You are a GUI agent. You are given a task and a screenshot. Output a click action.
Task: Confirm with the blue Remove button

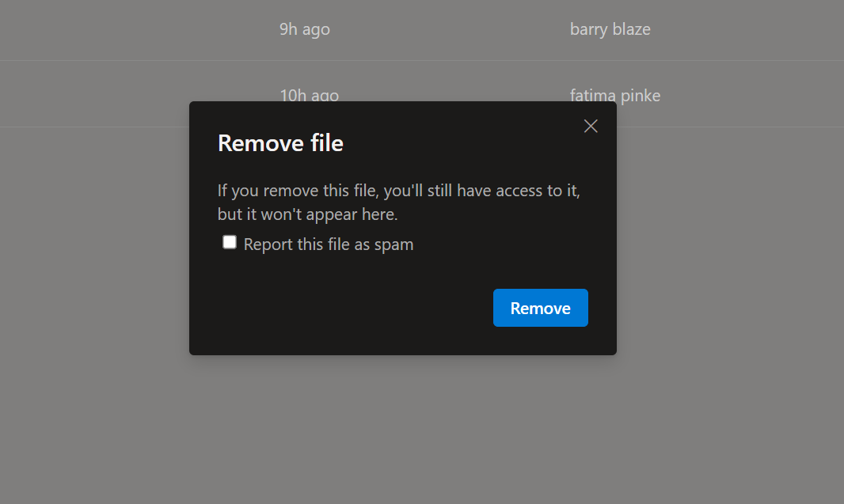point(541,308)
